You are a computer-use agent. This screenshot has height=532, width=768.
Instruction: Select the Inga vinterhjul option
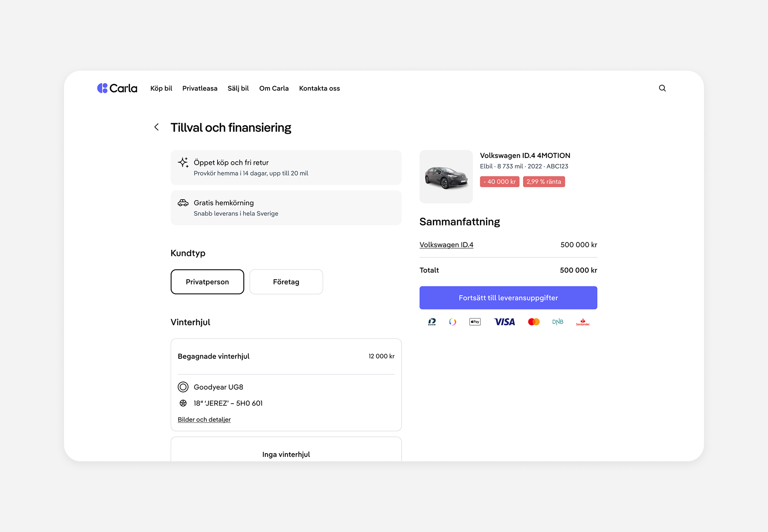click(x=286, y=454)
